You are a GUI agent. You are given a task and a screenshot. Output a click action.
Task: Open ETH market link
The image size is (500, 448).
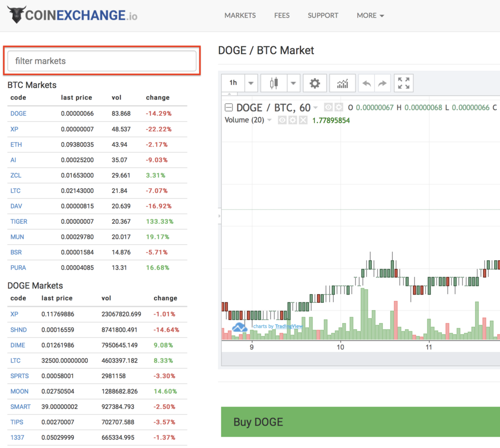pos(16,145)
